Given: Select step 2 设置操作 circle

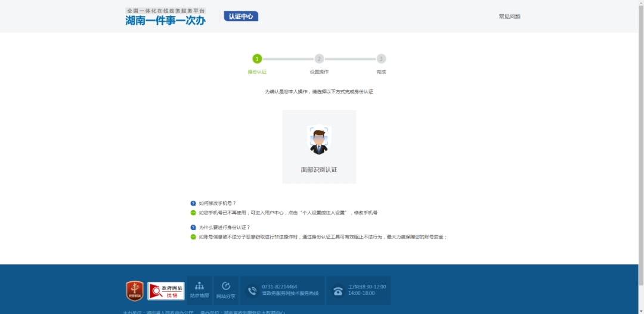Looking at the screenshot, I should click(x=319, y=58).
